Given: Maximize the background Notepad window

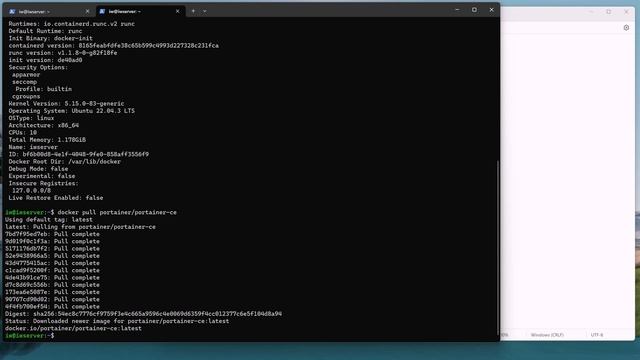Looking at the screenshot, I should point(609,12).
